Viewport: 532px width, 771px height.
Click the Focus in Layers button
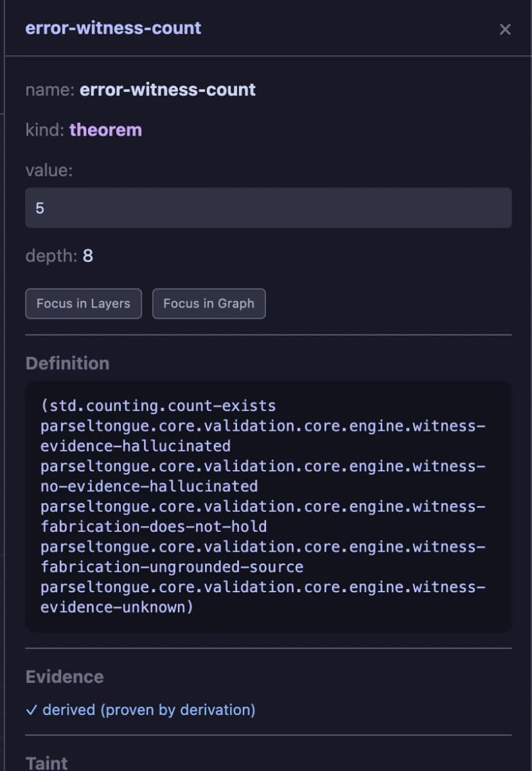click(x=84, y=304)
